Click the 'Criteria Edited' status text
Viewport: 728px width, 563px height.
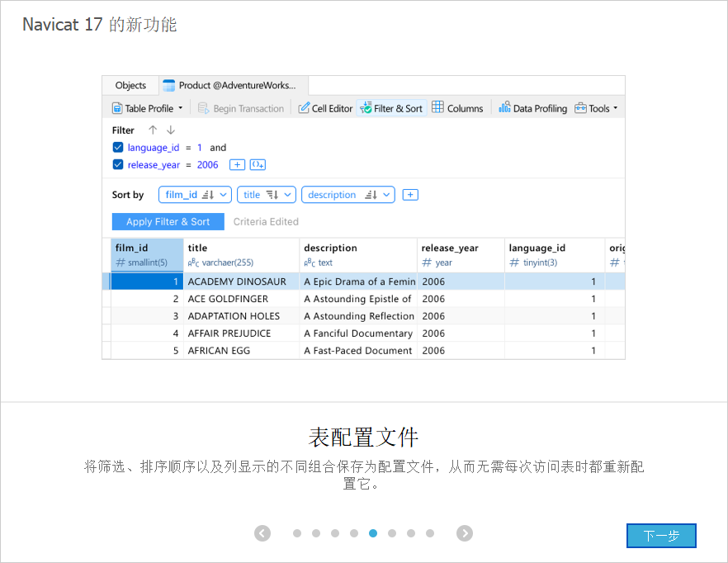click(x=266, y=221)
